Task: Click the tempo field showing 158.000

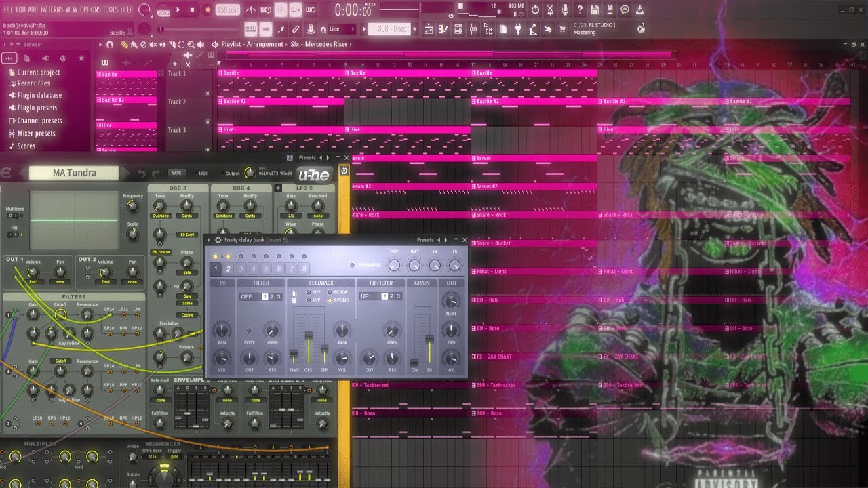Action: pyautogui.click(x=227, y=10)
